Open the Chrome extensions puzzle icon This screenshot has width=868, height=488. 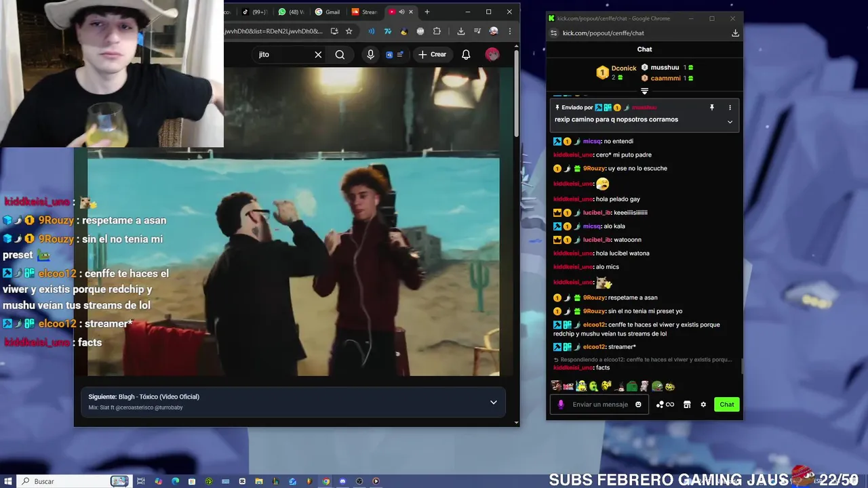click(437, 31)
